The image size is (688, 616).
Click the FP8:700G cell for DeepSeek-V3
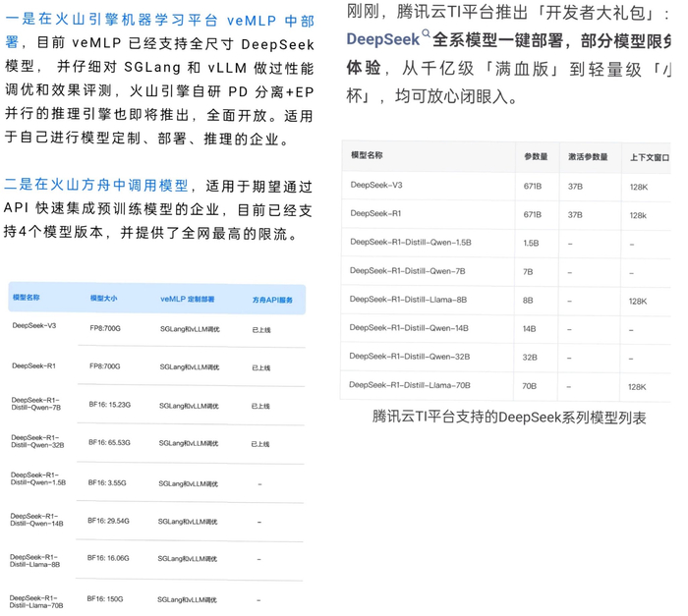click(105, 328)
